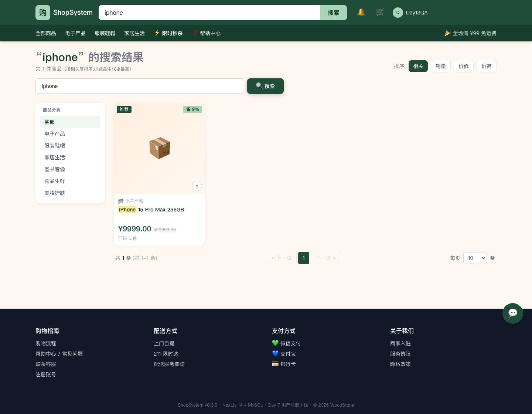Select 全部 in category sidebar
Screen dimensions: 532x414
click(70, 122)
